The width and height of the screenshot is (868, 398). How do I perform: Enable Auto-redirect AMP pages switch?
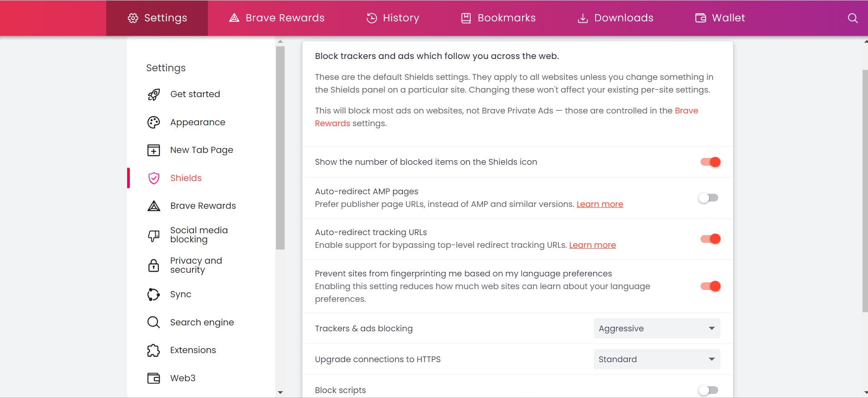coord(709,198)
